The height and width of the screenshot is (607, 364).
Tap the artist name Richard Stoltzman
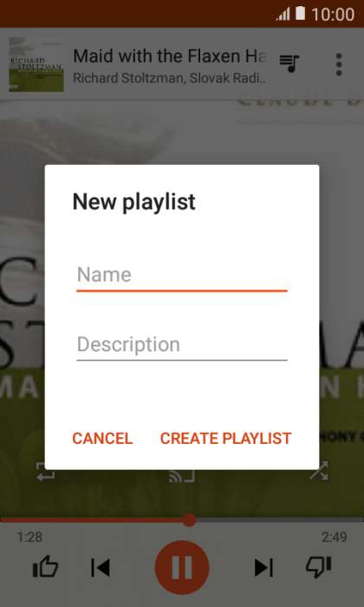coord(127,78)
